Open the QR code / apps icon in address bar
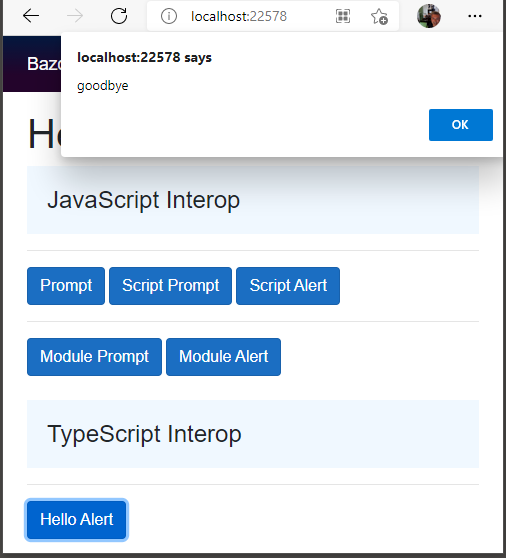This screenshot has height=558, width=506. 343,16
